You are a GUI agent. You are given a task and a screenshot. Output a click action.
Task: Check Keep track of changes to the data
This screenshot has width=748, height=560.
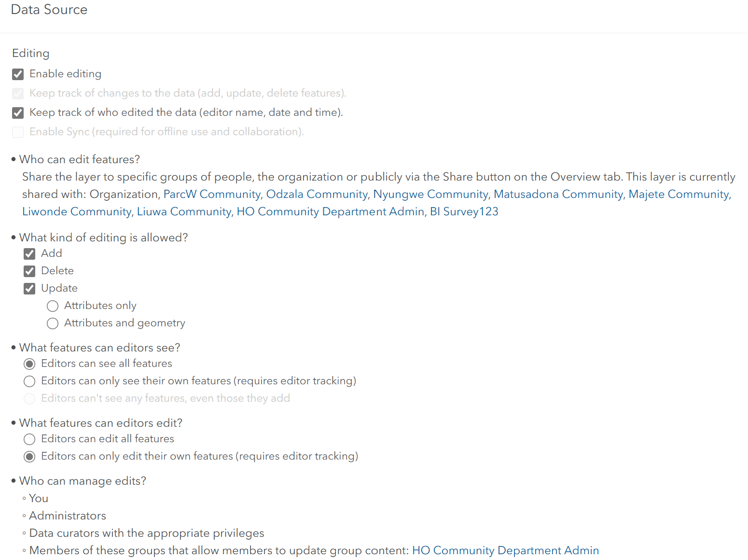click(x=18, y=93)
